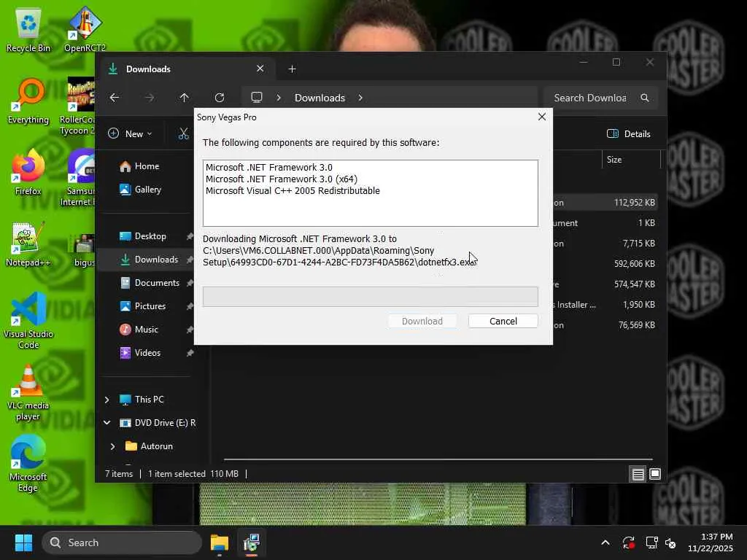
Task: Go back in the File Explorer window
Action: (x=115, y=98)
